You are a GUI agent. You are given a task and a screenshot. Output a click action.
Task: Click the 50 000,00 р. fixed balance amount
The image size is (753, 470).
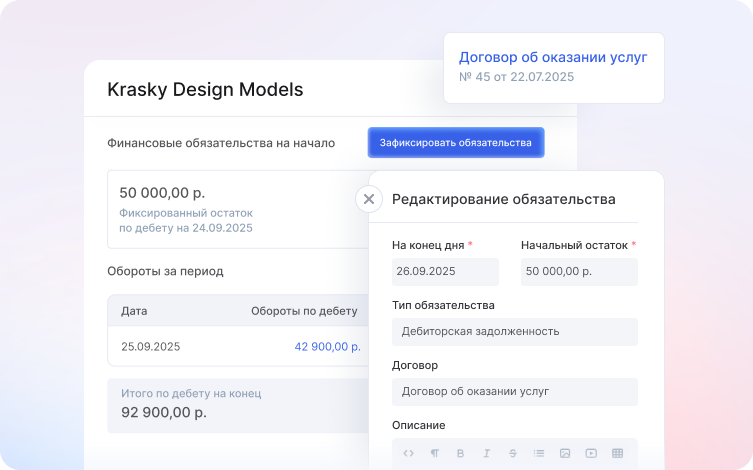162,193
